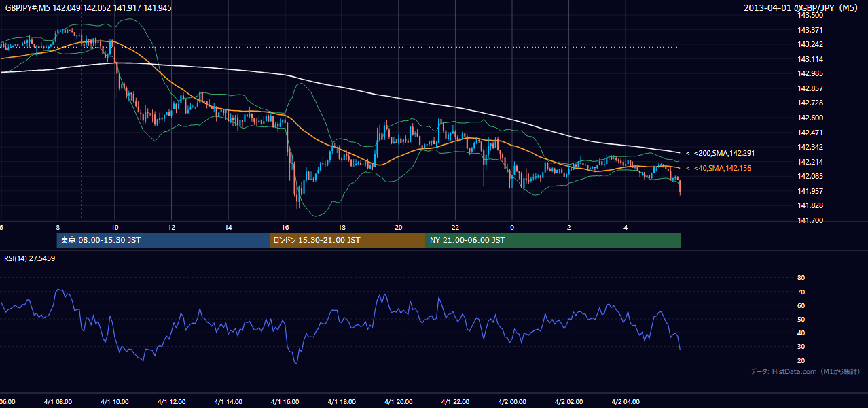The height and width of the screenshot is (408, 868).
Task: Click the 4/2 02:00 time axis label
Action: coord(568,402)
